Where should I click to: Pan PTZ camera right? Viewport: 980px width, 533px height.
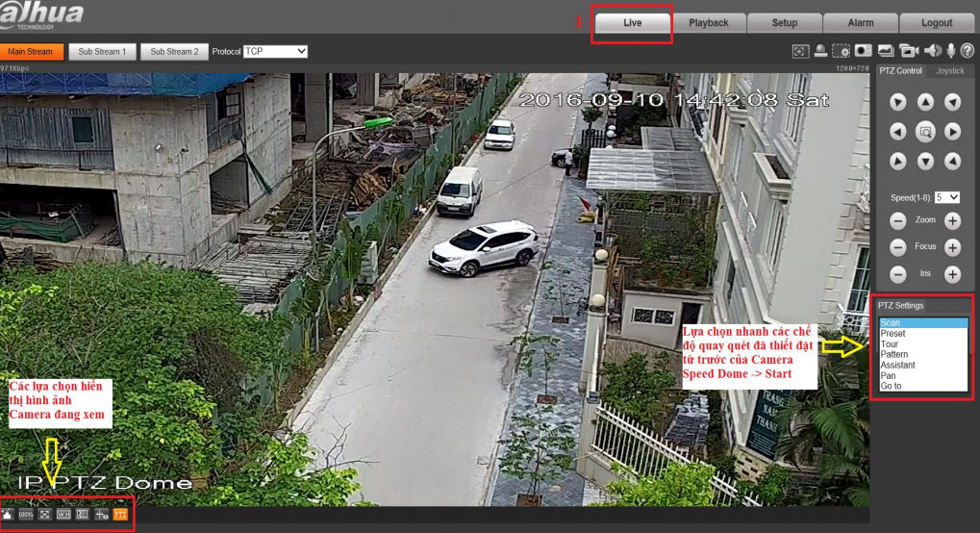(x=952, y=132)
